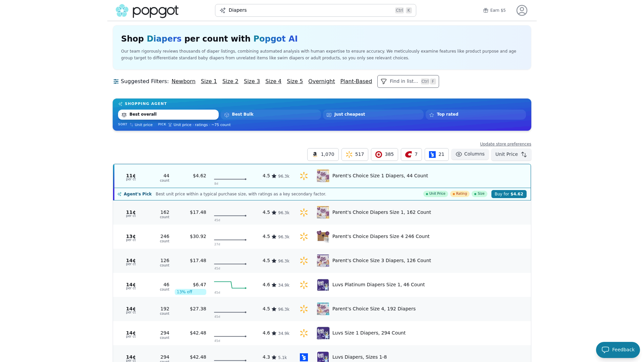
Task: Click Walmart icon on 44 Count row
Action: 304,176
